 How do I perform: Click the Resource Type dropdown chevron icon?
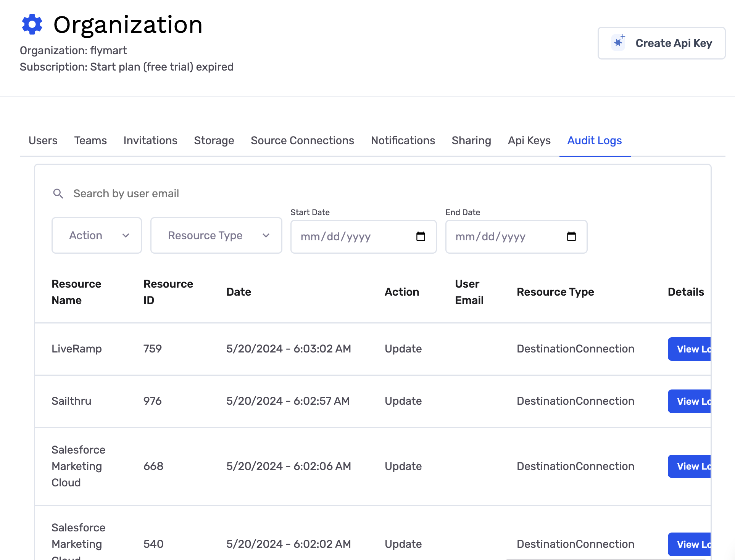pyautogui.click(x=265, y=235)
